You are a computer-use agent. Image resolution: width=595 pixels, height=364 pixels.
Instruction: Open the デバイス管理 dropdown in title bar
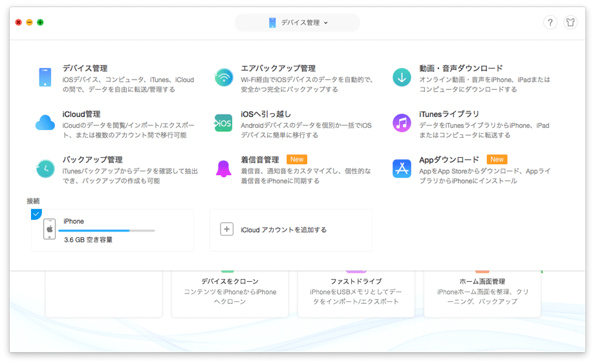[x=297, y=23]
